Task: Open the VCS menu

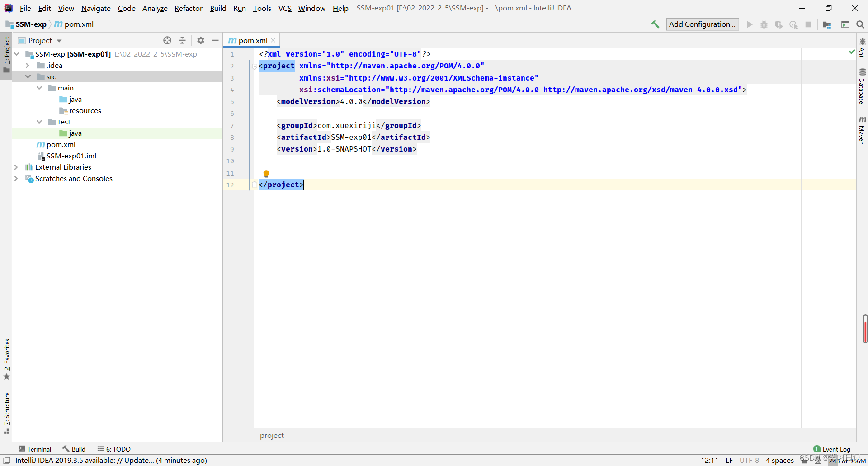Action: pos(285,8)
